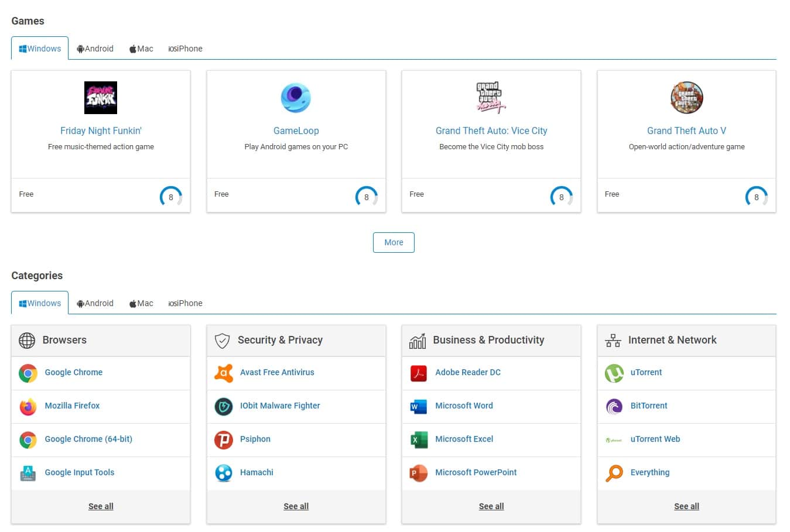Open the BitTorrent link
The height and width of the screenshot is (532, 790).
[x=649, y=406]
